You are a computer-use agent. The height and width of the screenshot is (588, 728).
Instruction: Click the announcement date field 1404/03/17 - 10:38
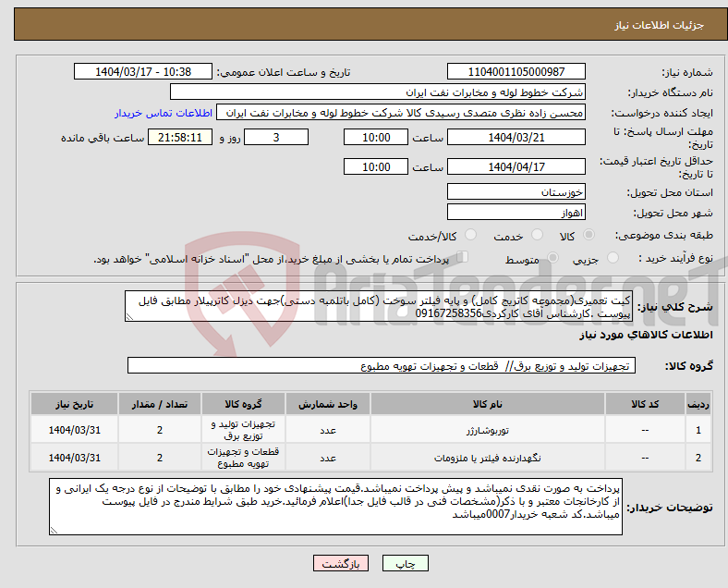tap(143, 71)
